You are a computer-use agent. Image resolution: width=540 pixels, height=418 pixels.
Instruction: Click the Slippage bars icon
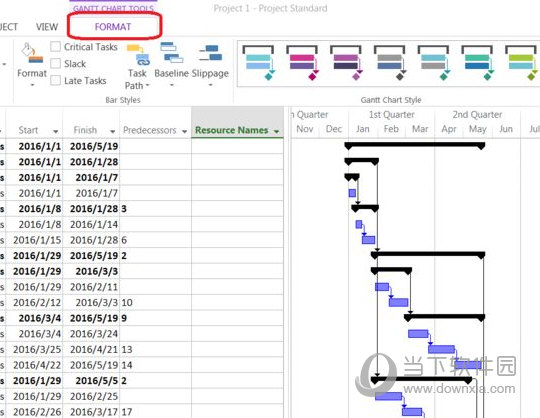(210, 65)
